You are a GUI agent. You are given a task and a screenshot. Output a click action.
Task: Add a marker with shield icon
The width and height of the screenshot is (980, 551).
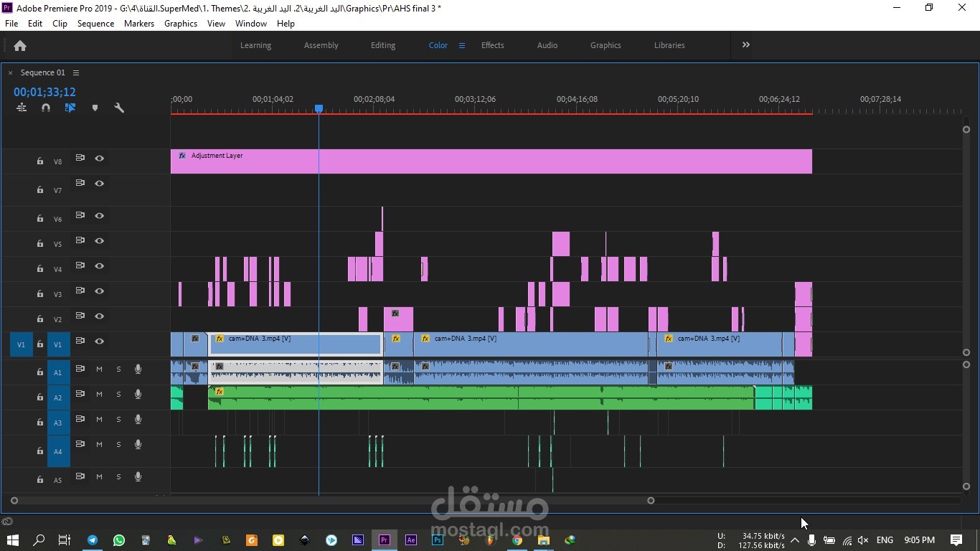95,108
